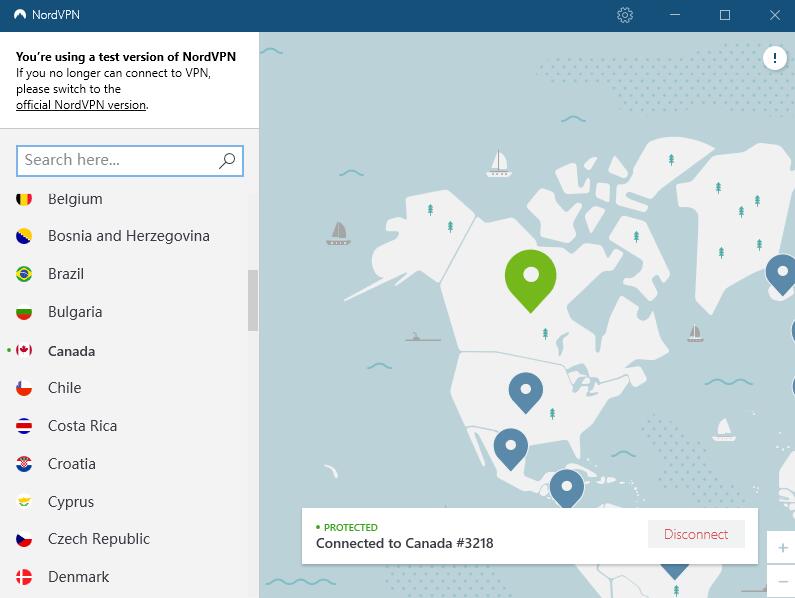
Task: Select Bosnia and Herzegovina from list
Action: tap(129, 236)
